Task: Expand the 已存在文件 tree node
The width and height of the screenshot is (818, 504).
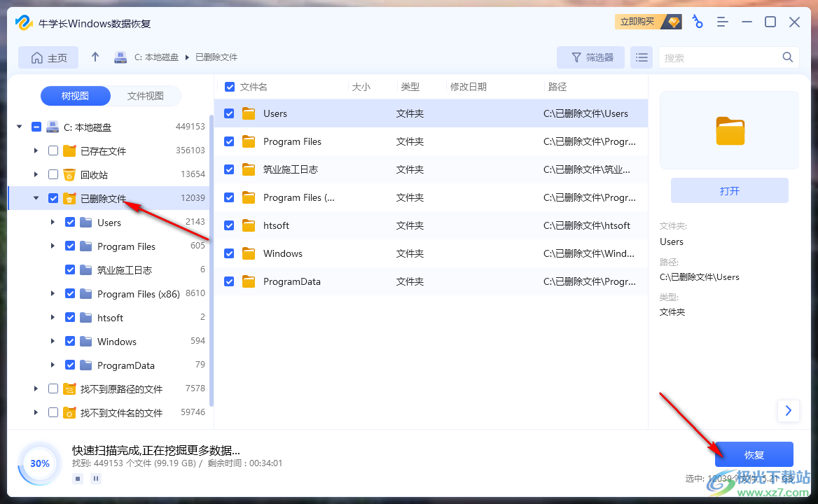Action: click(36, 150)
